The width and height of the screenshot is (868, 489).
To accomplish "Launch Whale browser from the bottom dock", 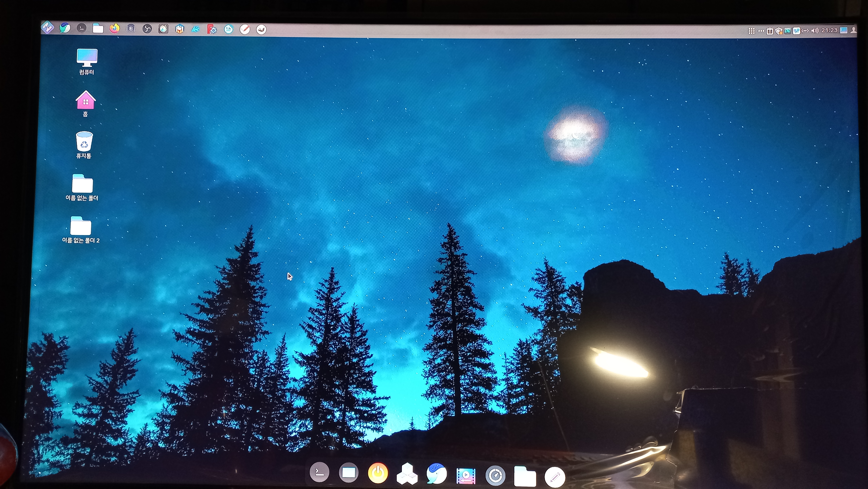I will click(x=437, y=473).
